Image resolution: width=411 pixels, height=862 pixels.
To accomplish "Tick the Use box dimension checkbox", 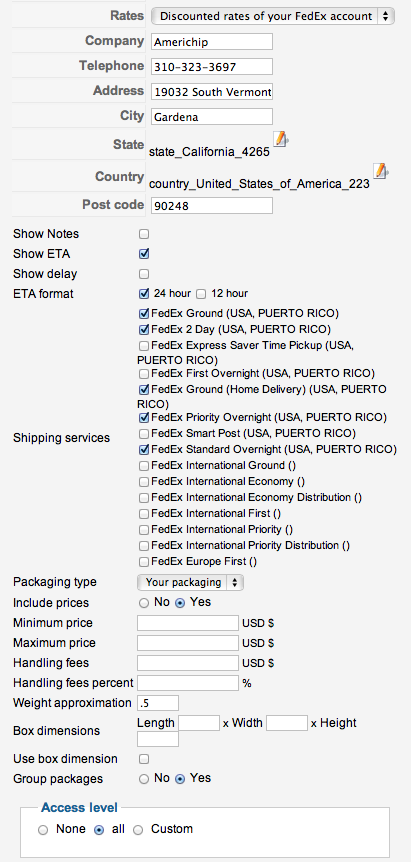I will (x=144, y=759).
